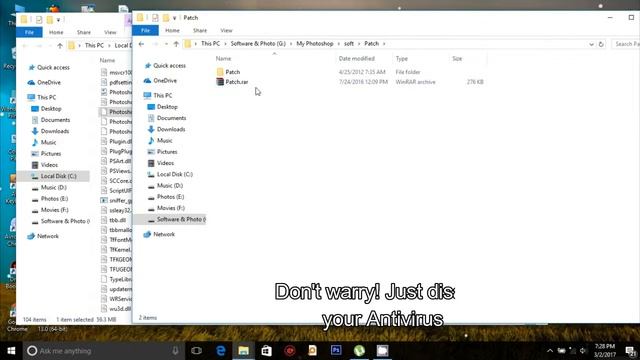Open Movies (F:) drive in the Patch window sidebar

(x=171, y=208)
